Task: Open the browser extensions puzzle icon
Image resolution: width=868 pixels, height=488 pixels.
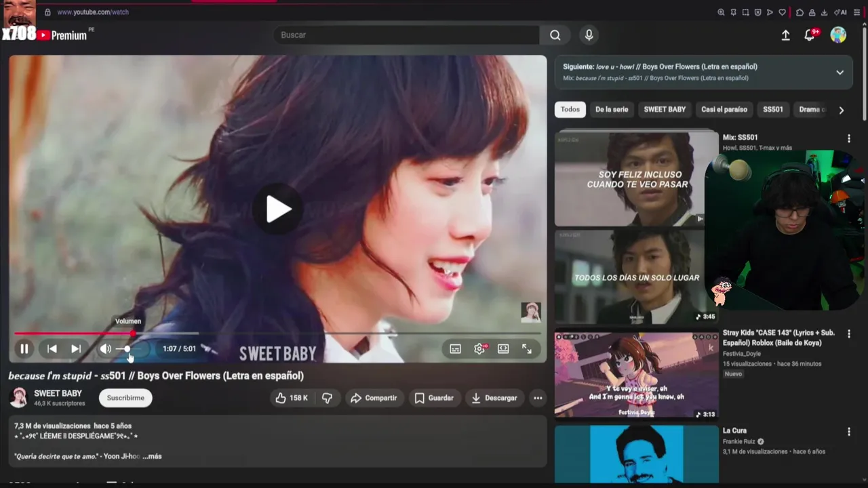Action: (x=800, y=12)
